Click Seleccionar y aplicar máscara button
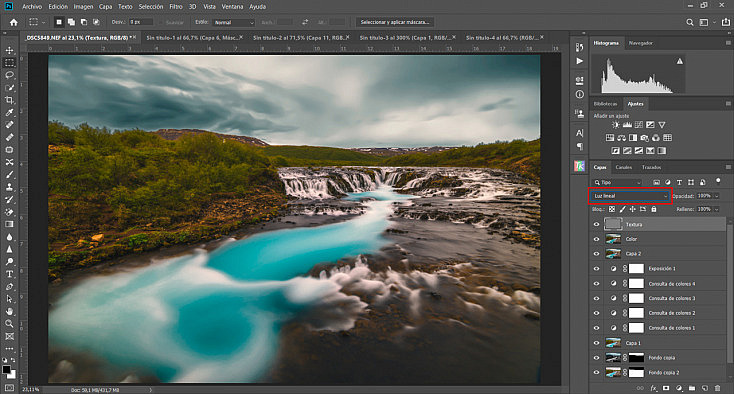Screen dimensions: 734x394 pyautogui.click(x=395, y=22)
